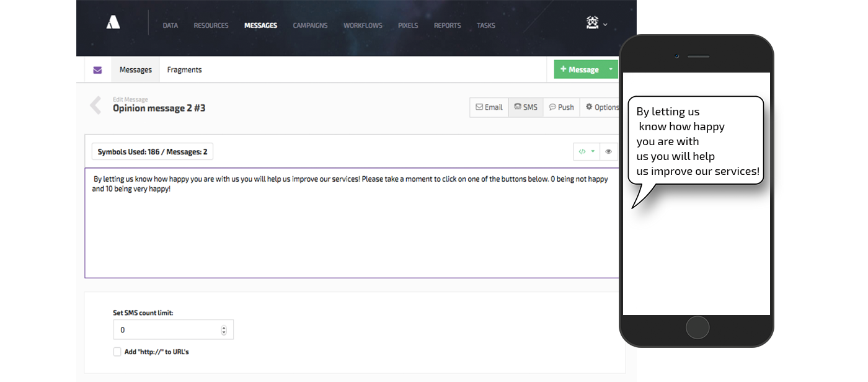This screenshot has height=382, width=868.
Task: Click the app logo in the navigation bar
Action: (x=113, y=22)
